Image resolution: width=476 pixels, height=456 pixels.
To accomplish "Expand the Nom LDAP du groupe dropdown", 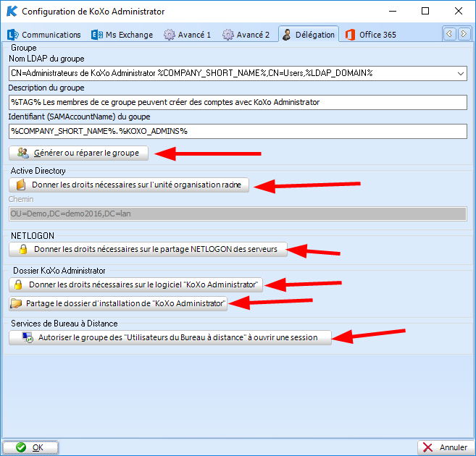I will [x=461, y=73].
